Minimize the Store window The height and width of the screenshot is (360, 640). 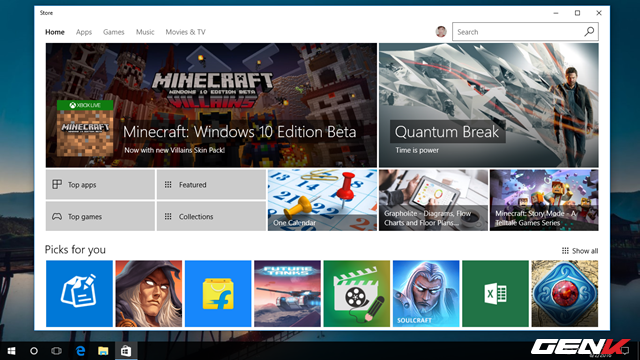click(x=556, y=13)
